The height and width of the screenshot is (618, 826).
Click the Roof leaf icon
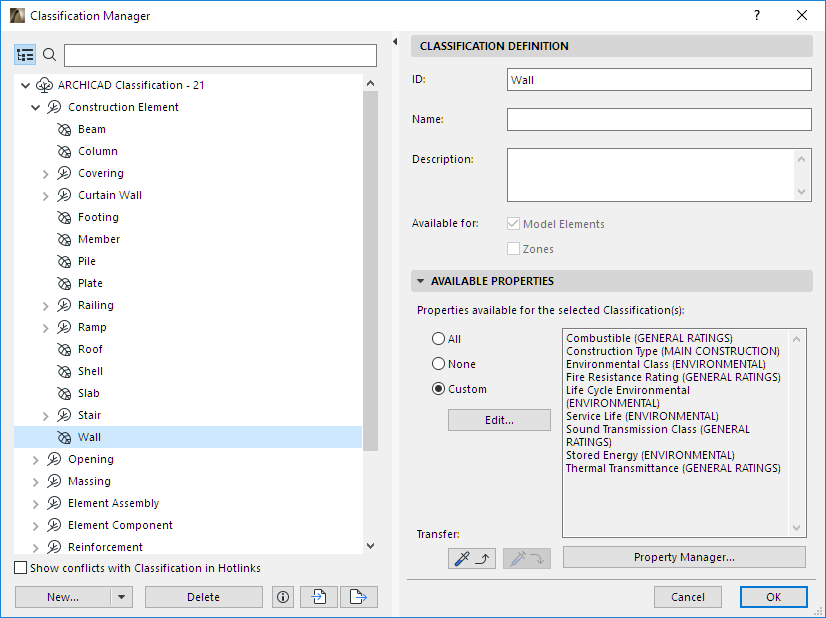(x=64, y=350)
